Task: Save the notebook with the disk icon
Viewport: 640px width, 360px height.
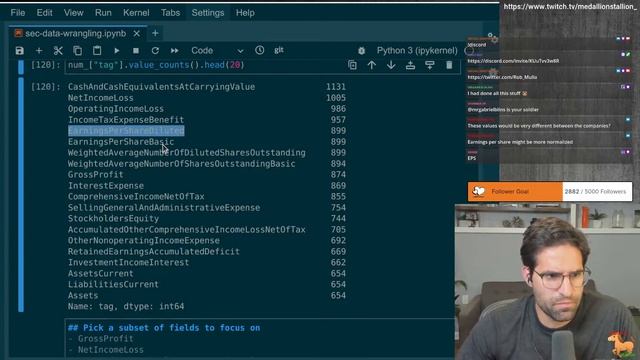Action: point(20,51)
